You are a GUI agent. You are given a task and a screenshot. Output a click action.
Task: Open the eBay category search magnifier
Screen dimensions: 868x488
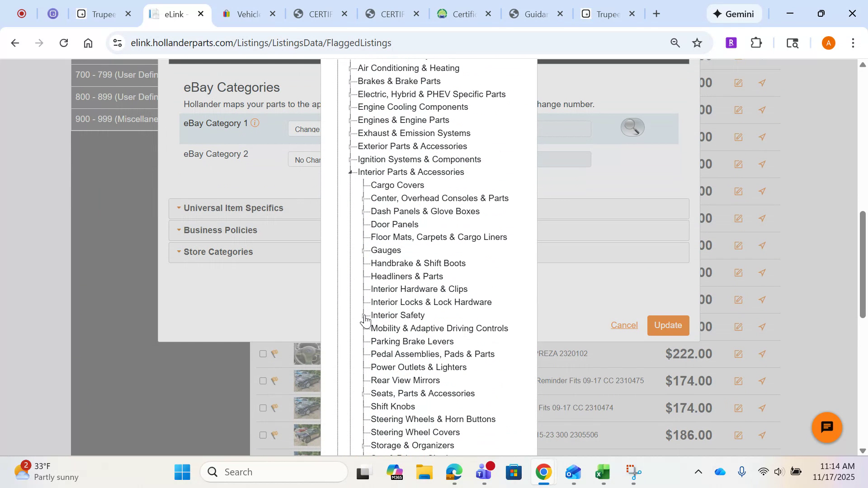(632, 127)
